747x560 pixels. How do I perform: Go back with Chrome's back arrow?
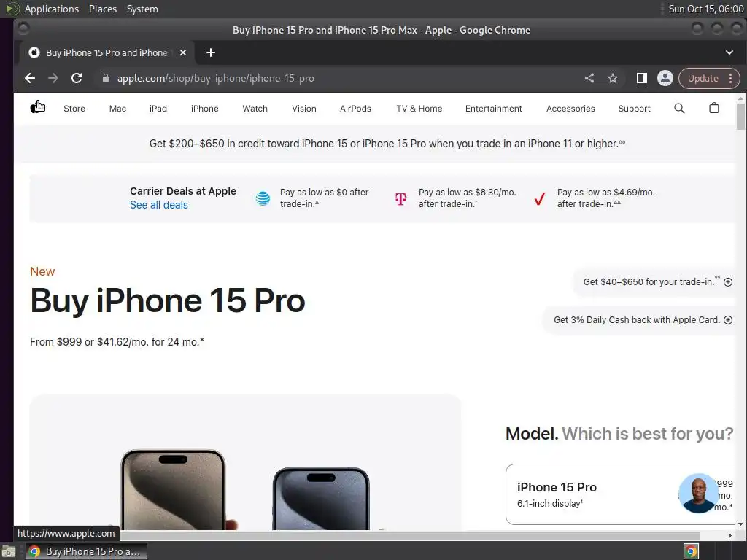(x=29, y=78)
